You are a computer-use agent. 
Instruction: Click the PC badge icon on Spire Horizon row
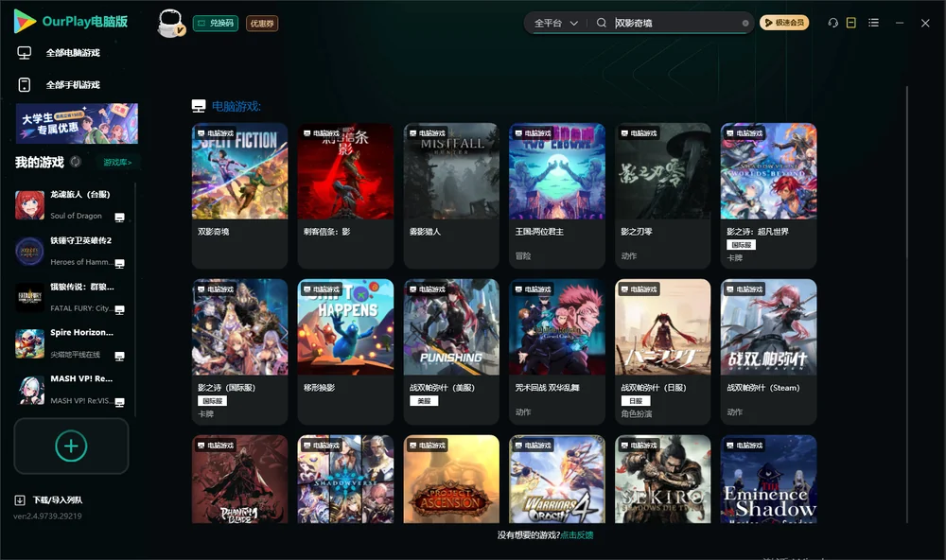click(119, 357)
